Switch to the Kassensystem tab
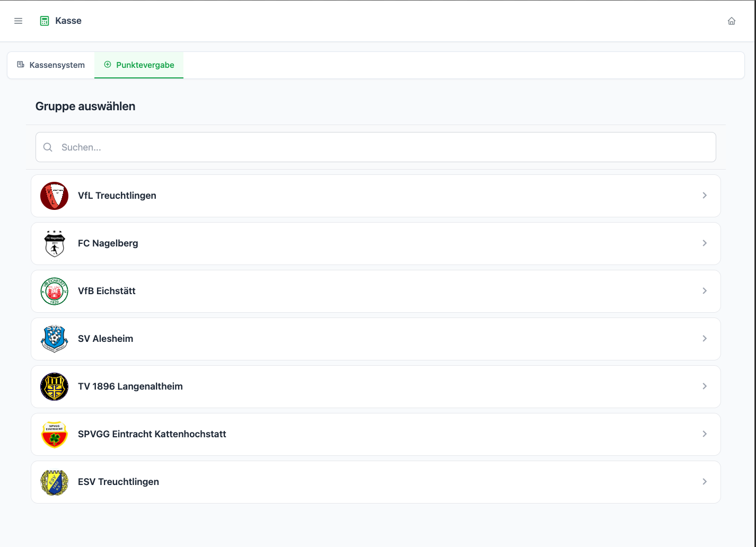The width and height of the screenshot is (756, 547). [x=51, y=65]
